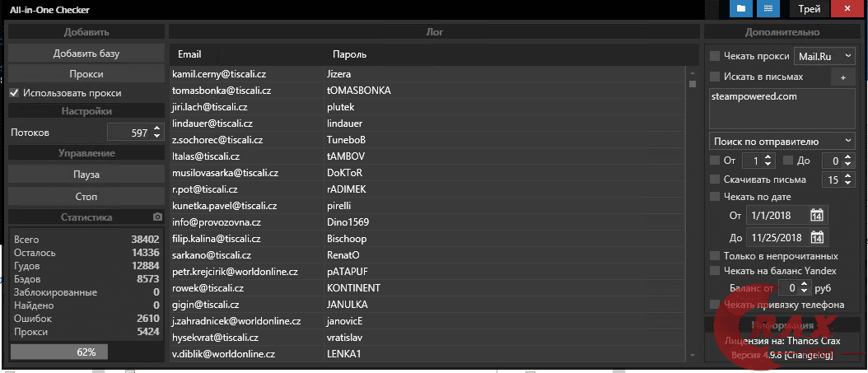Click the Email column header
868x373 pixels.
tap(189, 54)
